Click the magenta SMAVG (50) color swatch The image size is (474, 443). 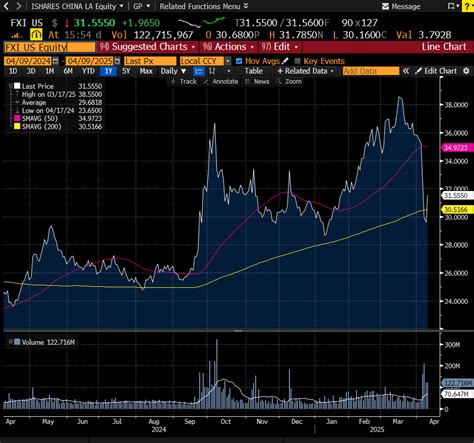coord(17,118)
